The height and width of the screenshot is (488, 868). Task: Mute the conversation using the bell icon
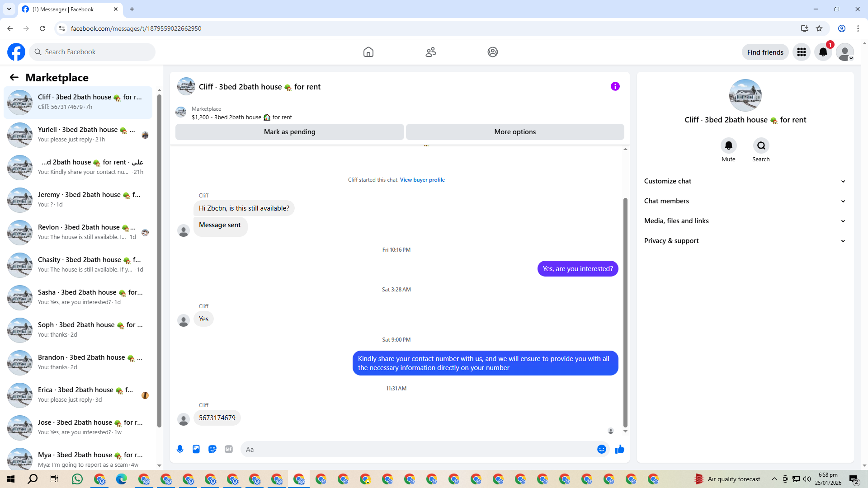(729, 145)
